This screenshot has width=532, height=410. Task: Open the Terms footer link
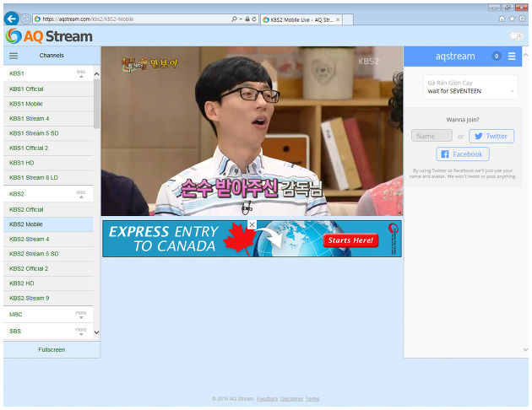312,399
